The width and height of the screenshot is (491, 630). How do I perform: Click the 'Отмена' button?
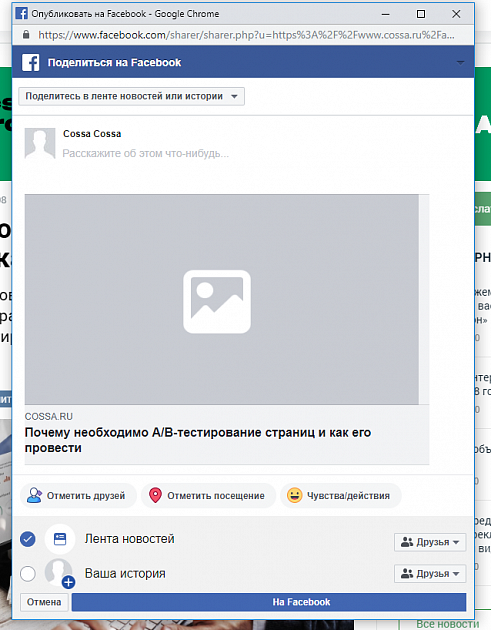click(44, 602)
